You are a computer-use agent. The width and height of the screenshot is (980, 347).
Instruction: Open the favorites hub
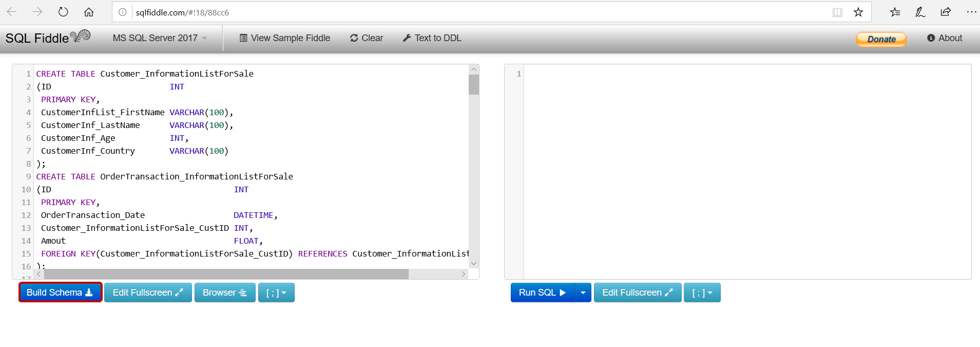coord(895,12)
